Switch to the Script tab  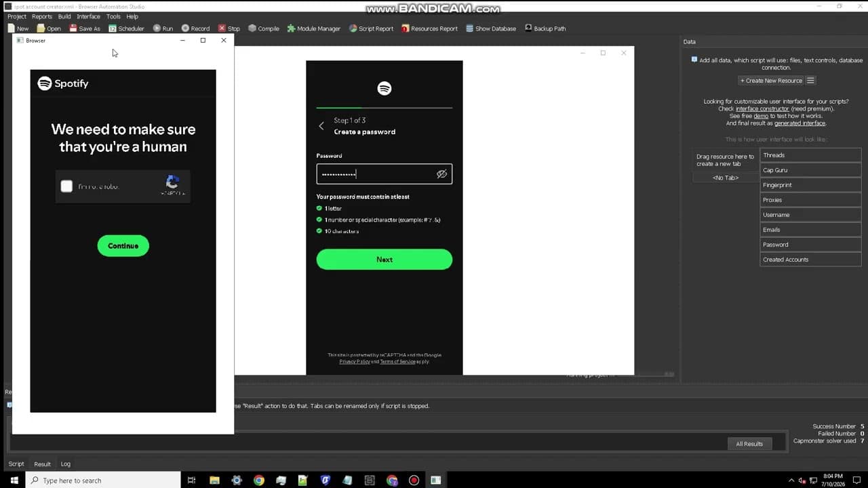click(x=16, y=464)
